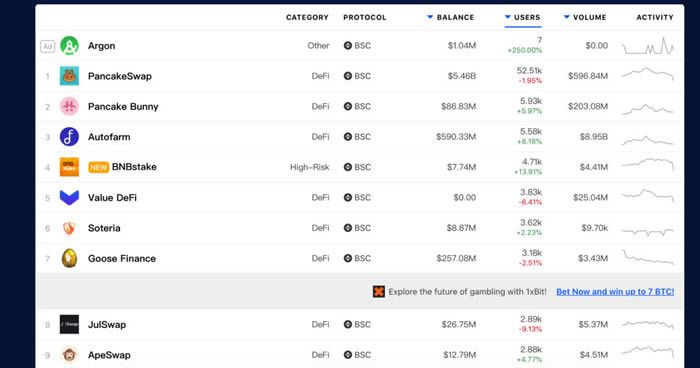Select the NEW badge beside BNBstake
The width and height of the screenshot is (700, 368).
coord(99,167)
